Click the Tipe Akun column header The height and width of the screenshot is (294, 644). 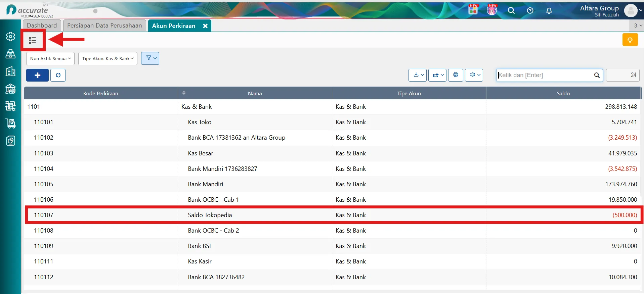point(409,93)
